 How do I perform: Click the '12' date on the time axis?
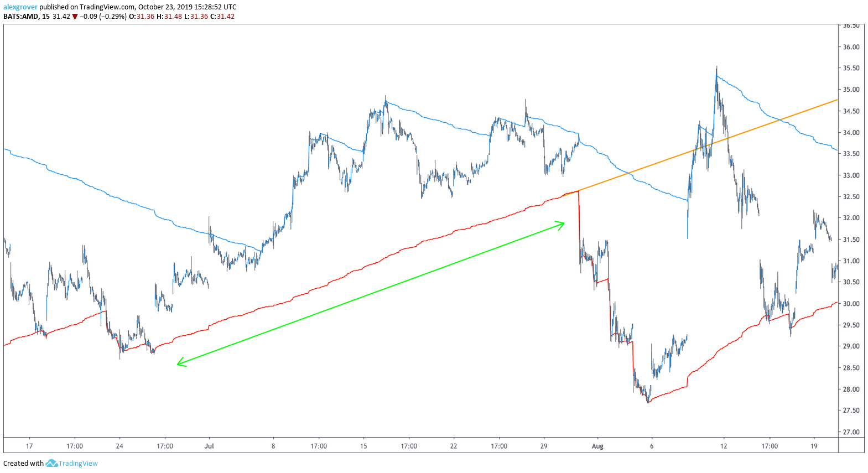(x=724, y=446)
